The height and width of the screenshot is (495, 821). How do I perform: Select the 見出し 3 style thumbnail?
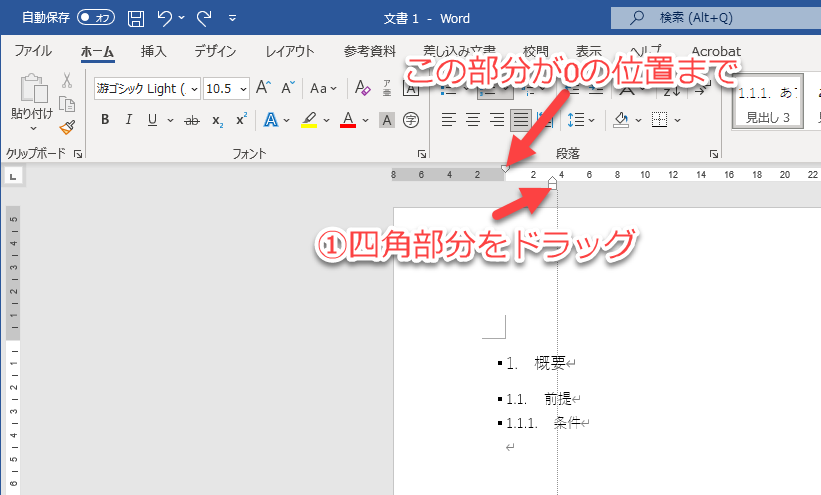768,102
